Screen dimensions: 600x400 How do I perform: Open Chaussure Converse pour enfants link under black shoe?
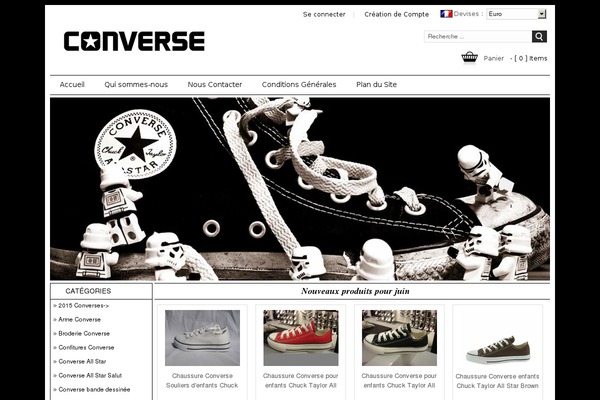click(399, 380)
